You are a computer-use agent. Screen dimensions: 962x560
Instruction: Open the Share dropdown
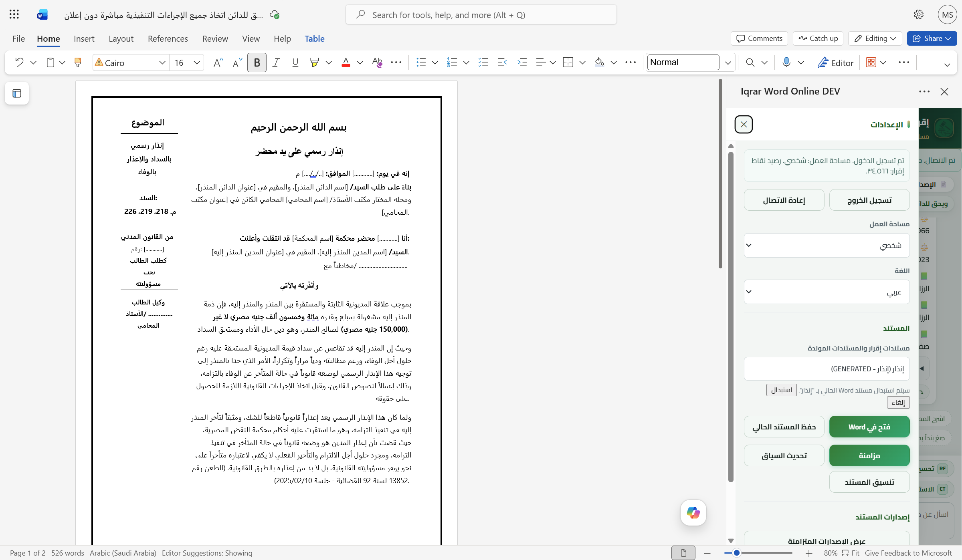coord(932,38)
